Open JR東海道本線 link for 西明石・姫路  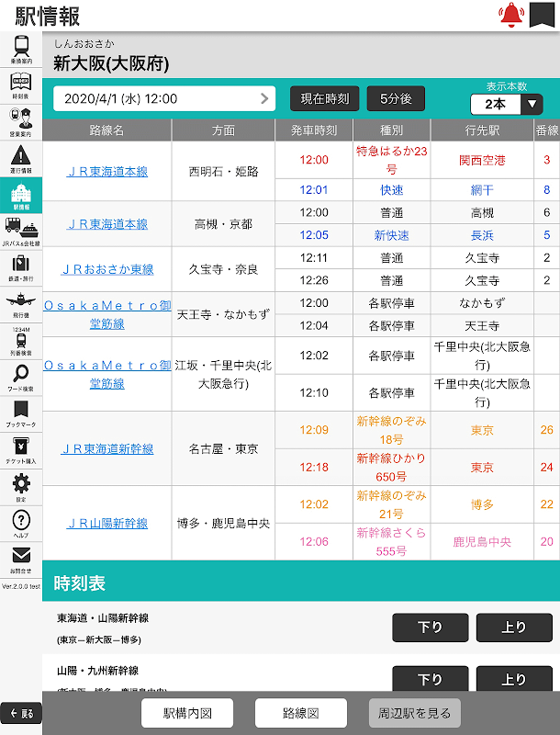[x=107, y=172]
